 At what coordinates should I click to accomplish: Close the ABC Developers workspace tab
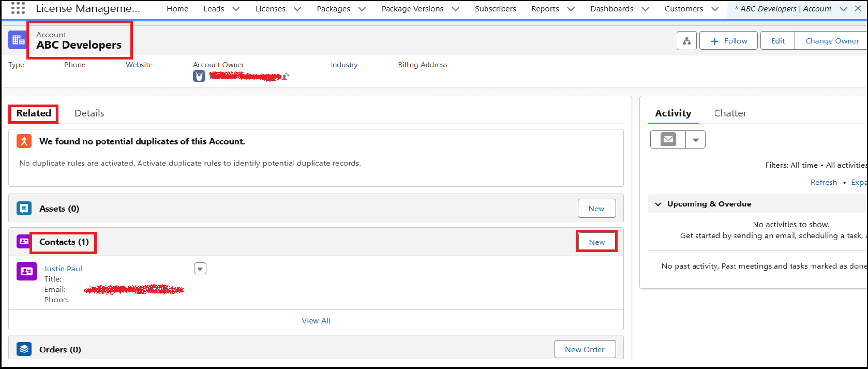click(858, 9)
